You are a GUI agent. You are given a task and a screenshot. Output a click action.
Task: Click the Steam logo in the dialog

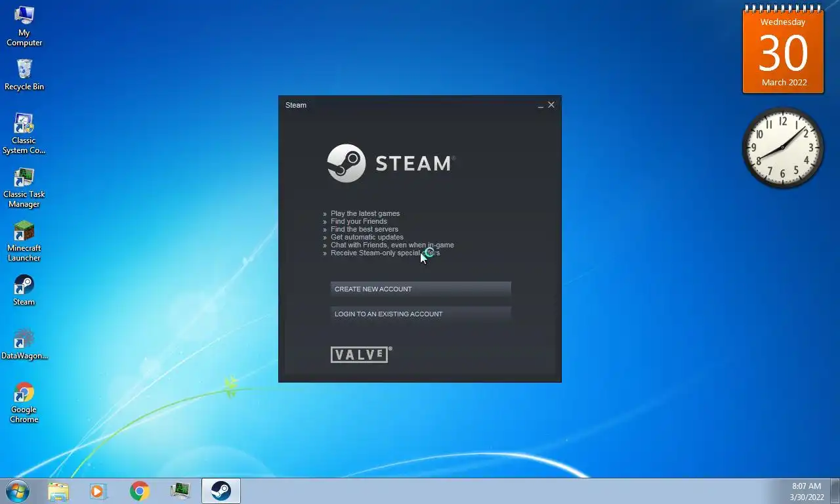[x=391, y=163]
